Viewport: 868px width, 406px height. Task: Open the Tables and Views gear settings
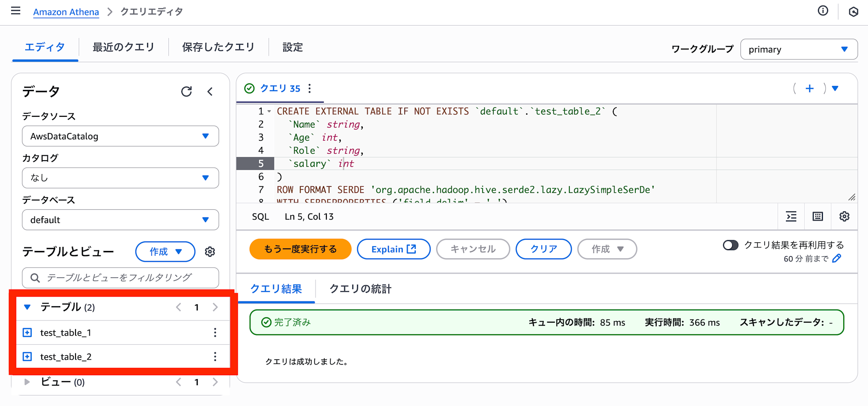point(210,252)
